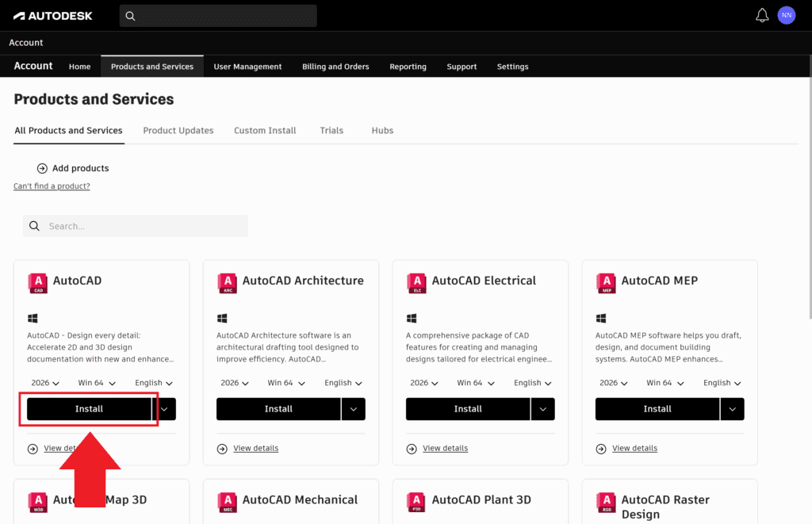This screenshot has height=524, width=812.
Task: Click the product Search input field
Action: pyautogui.click(x=143, y=226)
